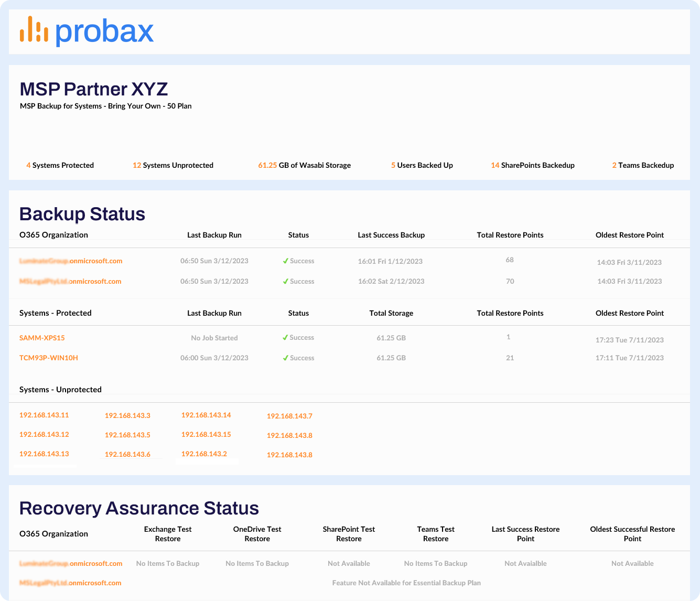Image resolution: width=700 pixels, height=601 pixels.
Task: Click the Systems Protected count icon
Action: click(x=28, y=165)
